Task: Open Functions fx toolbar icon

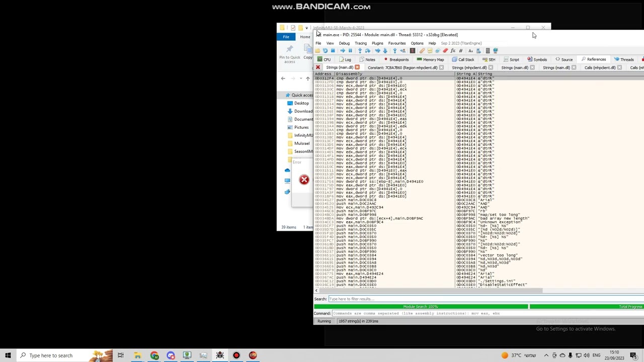Action: click(453, 50)
